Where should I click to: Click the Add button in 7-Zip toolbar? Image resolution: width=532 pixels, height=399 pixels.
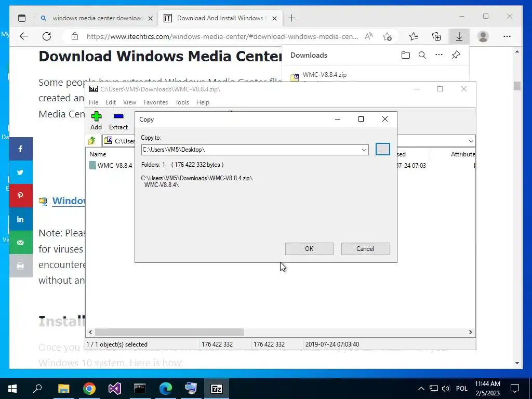96,121
